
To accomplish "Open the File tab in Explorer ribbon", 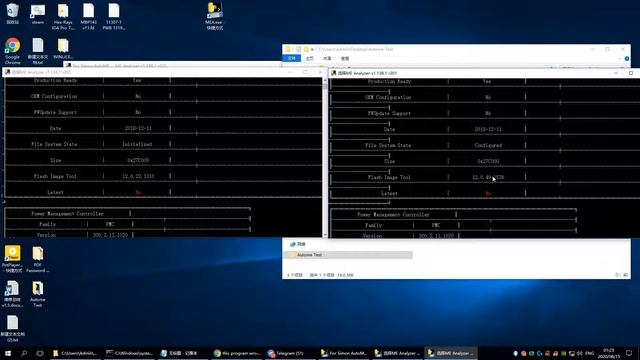I will tap(291, 58).
